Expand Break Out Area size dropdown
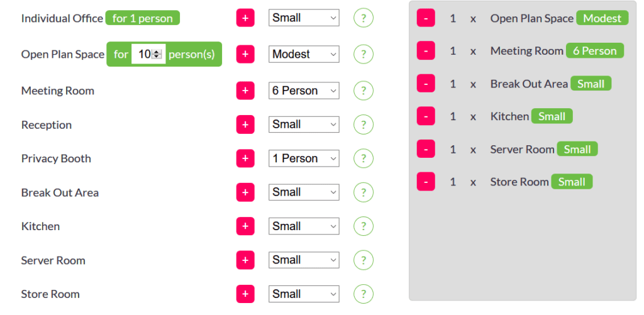The image size is (644, 315). 304,192
